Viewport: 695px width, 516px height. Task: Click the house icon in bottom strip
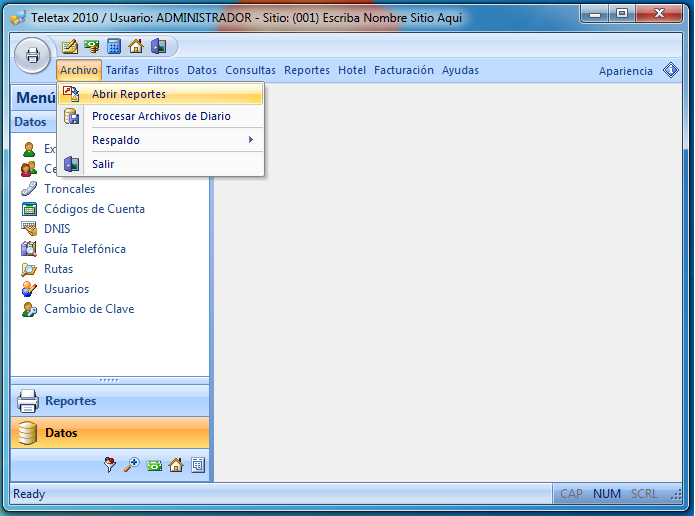point(176,465)
